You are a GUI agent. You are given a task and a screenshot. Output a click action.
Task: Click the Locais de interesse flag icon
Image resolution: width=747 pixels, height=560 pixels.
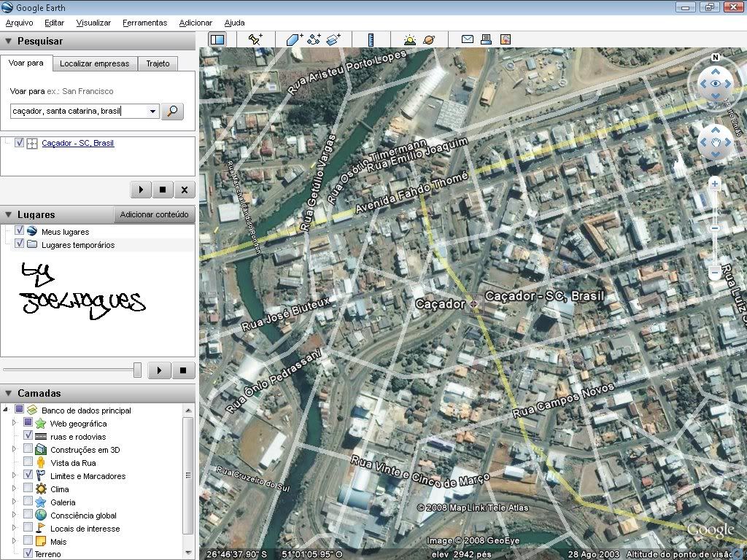coord(41,528)
